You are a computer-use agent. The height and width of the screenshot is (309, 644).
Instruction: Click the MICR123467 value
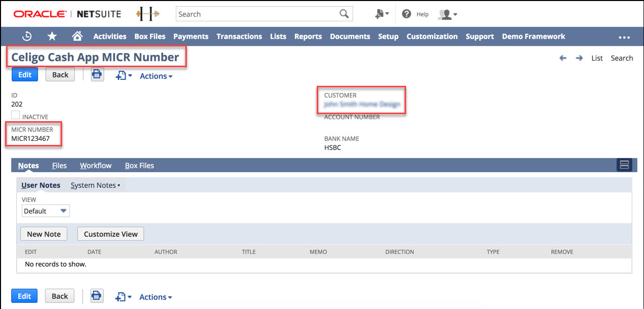point(30,138)
